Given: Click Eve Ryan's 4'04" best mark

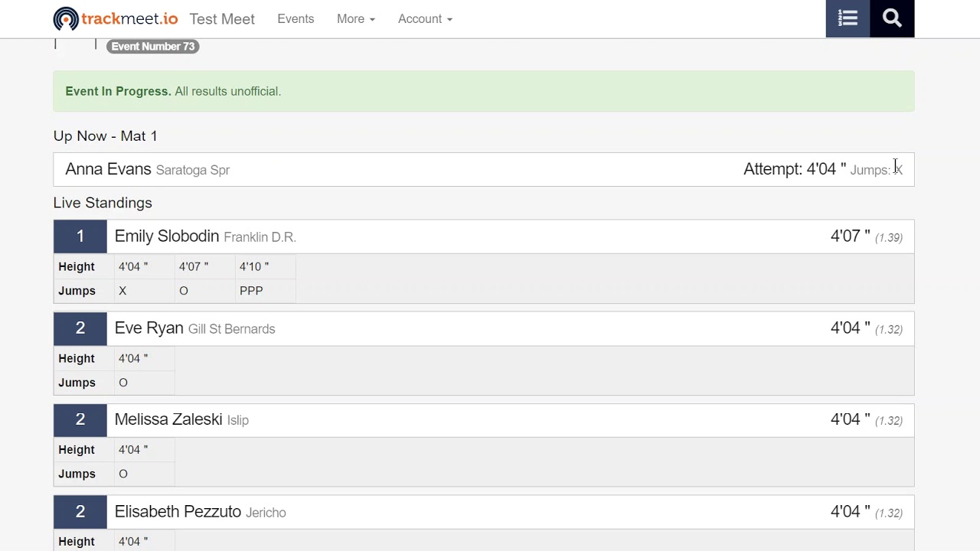Looking at the screenshot, I should (x=851, y=328).
